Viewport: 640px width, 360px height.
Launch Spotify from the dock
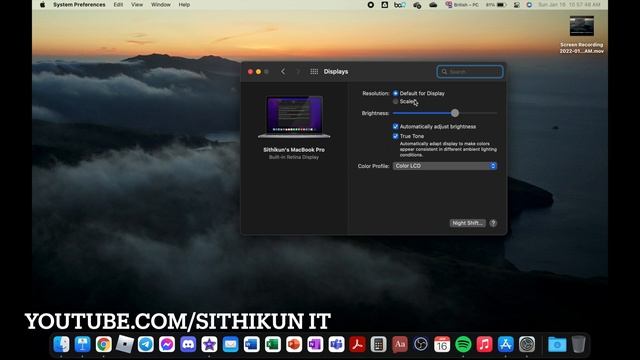463,344
